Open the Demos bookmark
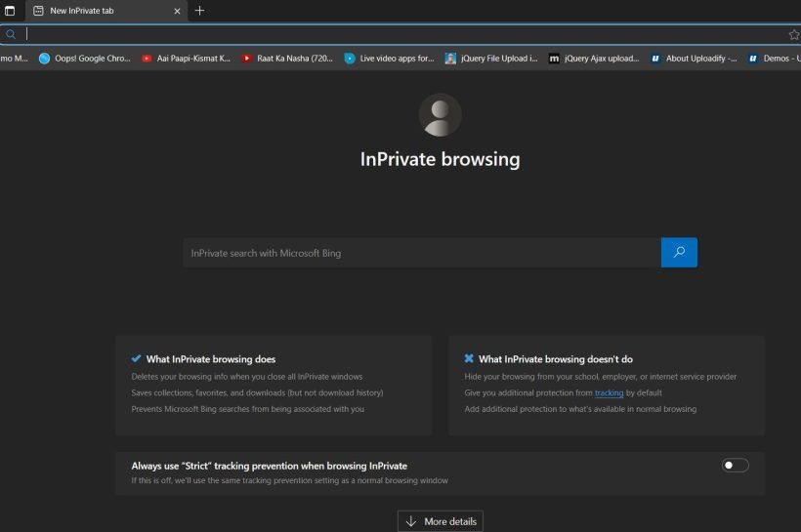801x532 pixels. point(774,59)
